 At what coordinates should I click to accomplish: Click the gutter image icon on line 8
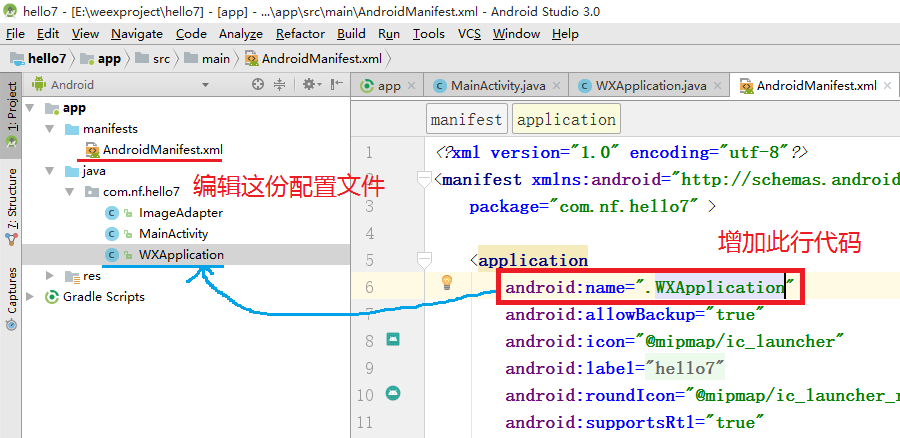[393, 339]
